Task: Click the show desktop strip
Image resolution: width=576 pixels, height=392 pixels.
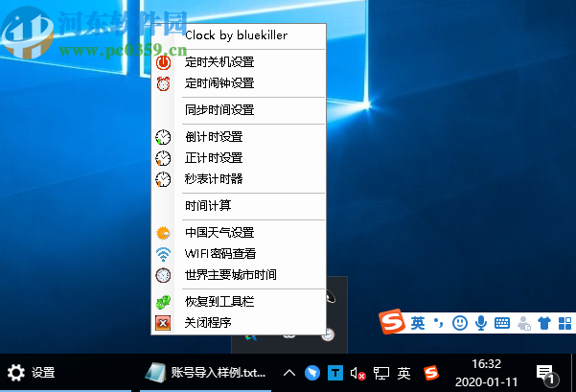Action: pyautogui.click(x=573, y=373)
